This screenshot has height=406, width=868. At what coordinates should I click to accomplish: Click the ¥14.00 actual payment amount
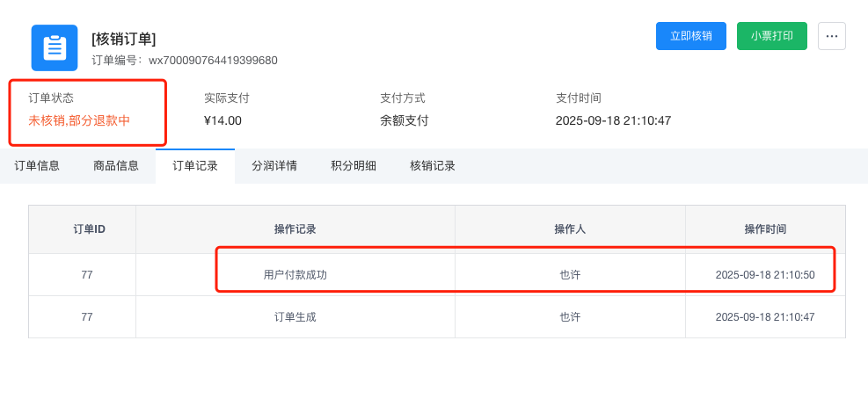pyautogui.click(x=222, y=120)
